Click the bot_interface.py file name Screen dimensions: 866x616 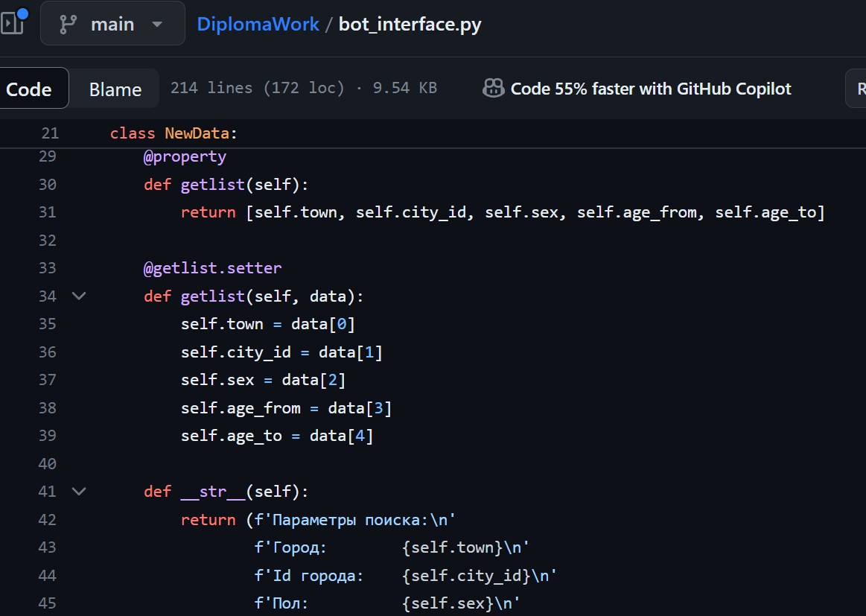tap(410, 24)
